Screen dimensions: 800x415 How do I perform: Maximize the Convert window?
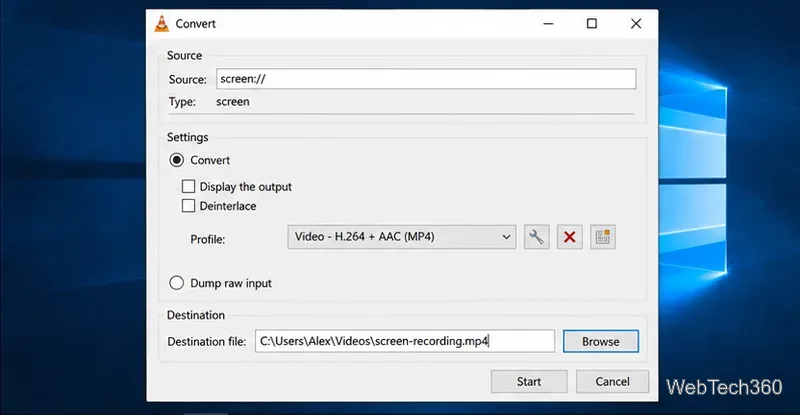592,23
